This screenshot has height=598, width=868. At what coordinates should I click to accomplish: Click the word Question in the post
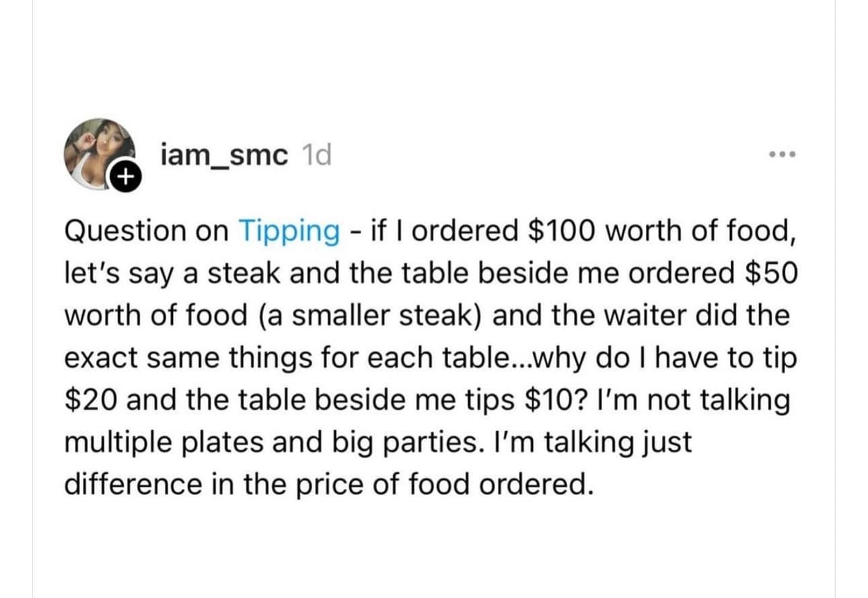click(124, 231)
